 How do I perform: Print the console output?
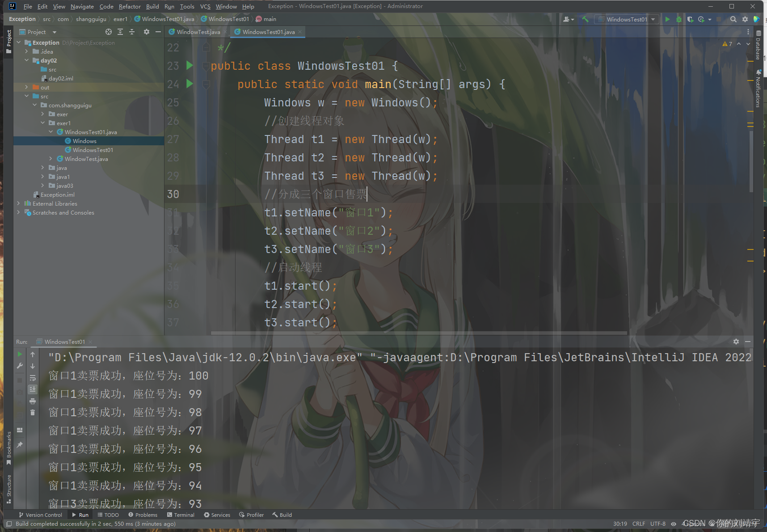tap(33, 401)
